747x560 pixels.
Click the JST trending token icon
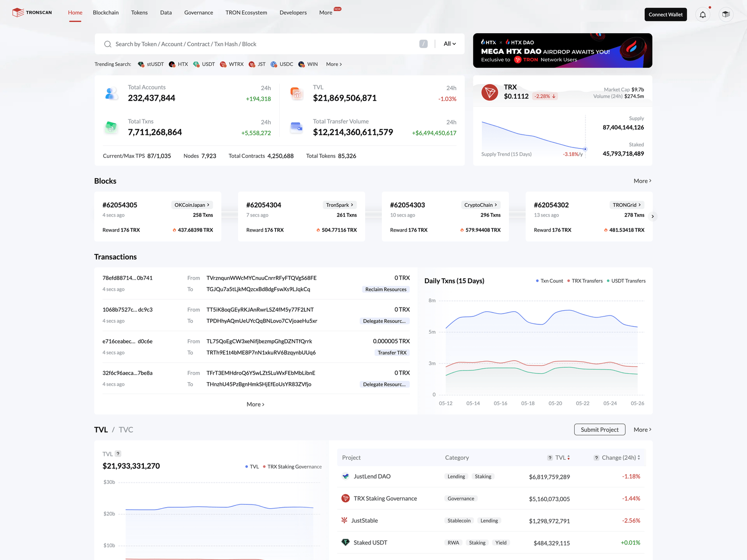pyautogui.click(x=252, y=64)
